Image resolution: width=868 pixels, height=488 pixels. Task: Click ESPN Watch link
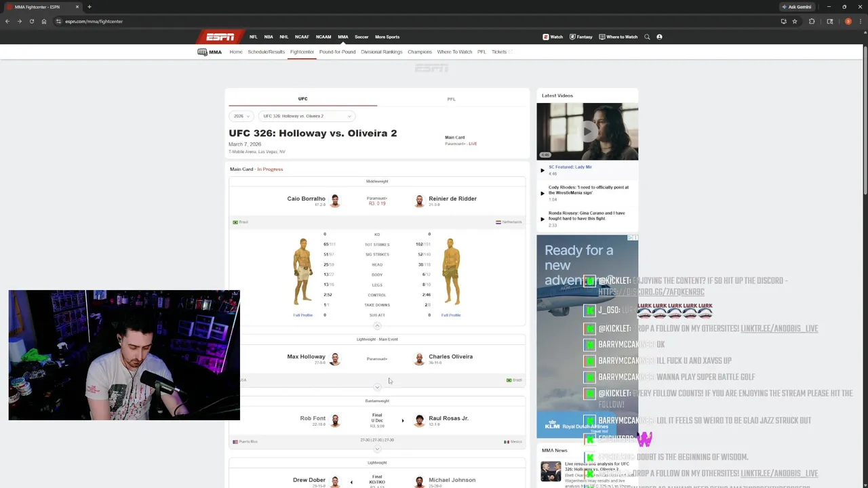553,37
